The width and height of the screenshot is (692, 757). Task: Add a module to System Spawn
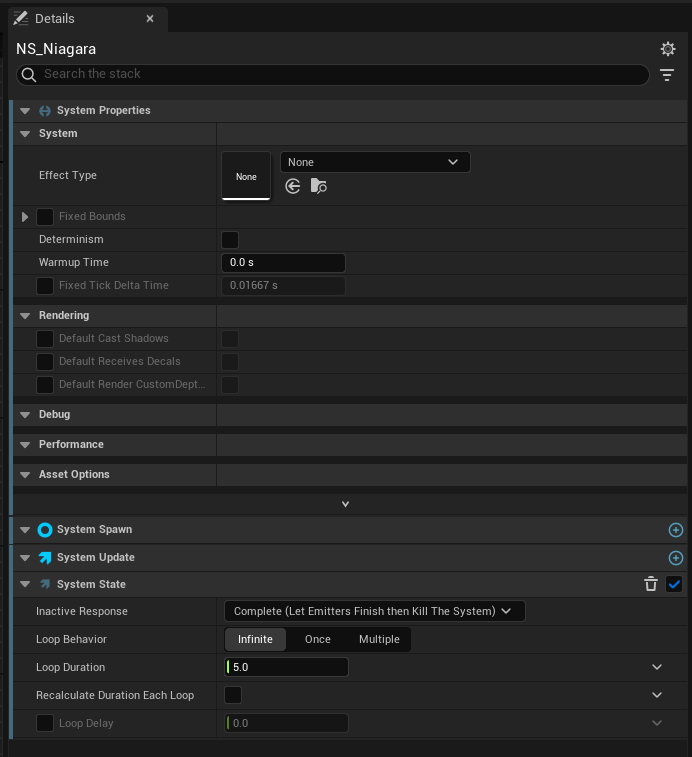pos(676,530)
